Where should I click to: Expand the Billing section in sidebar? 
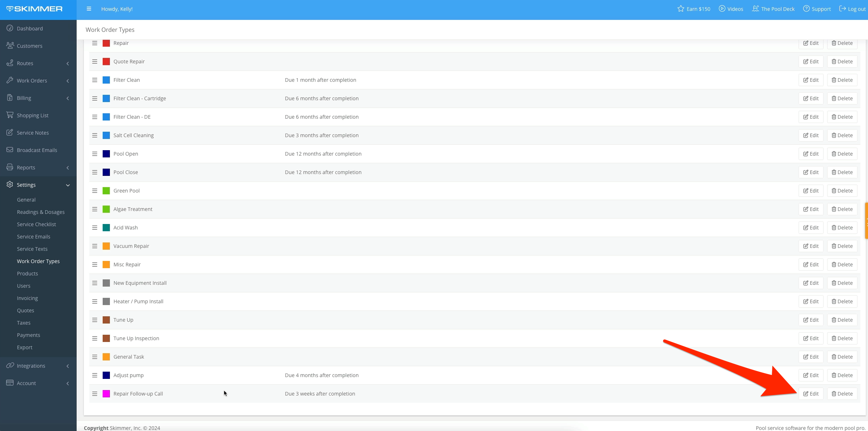tap(68, 98)
